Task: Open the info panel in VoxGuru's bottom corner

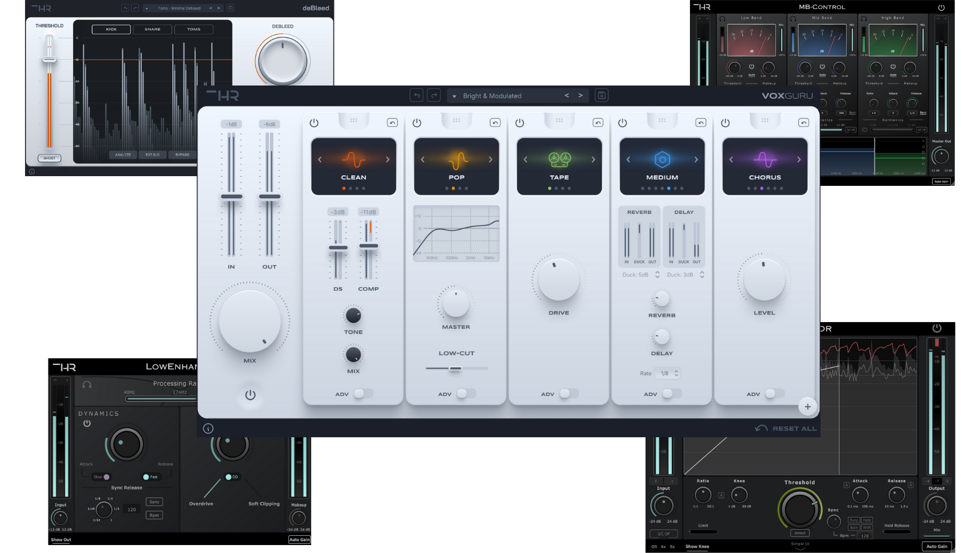Action: click(208, 428)
